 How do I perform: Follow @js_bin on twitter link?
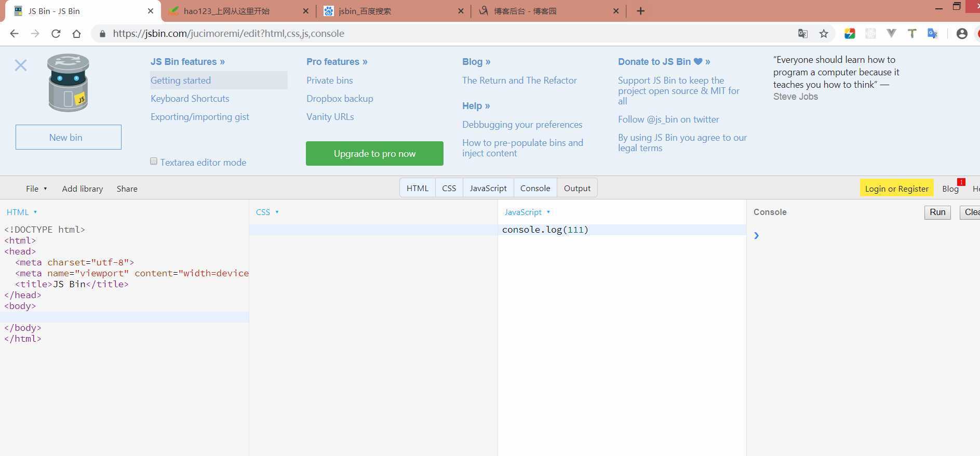668,119
